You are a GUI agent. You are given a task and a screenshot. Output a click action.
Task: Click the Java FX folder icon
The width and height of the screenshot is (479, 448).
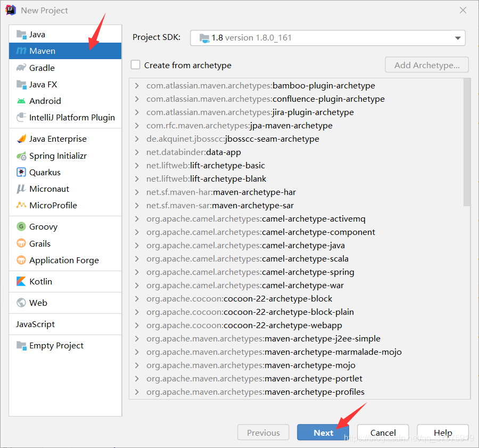click(21, 84)
